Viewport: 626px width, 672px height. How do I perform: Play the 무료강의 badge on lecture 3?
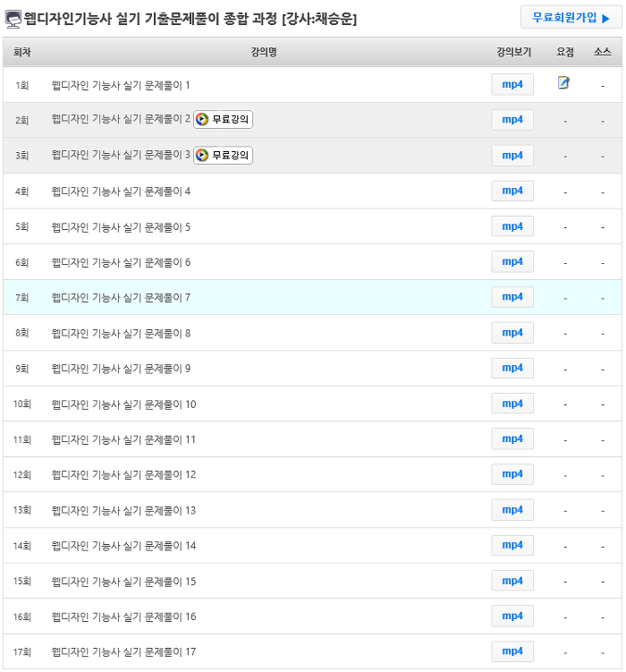pyautogui.click(x=223, y=155)
